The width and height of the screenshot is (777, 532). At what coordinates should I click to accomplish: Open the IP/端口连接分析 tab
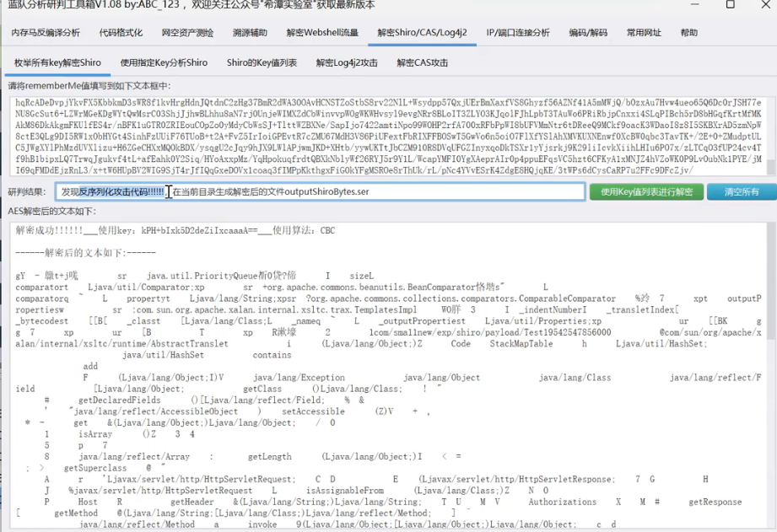point(518,33)
